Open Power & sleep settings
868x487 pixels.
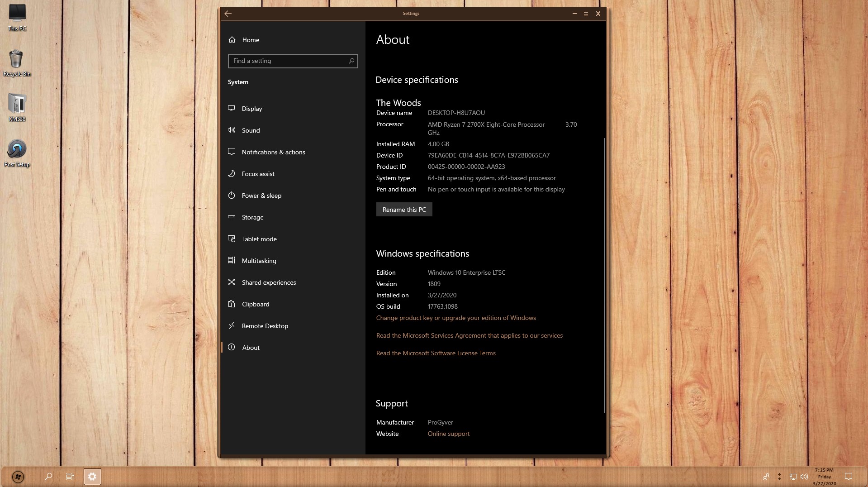[293, 196]
